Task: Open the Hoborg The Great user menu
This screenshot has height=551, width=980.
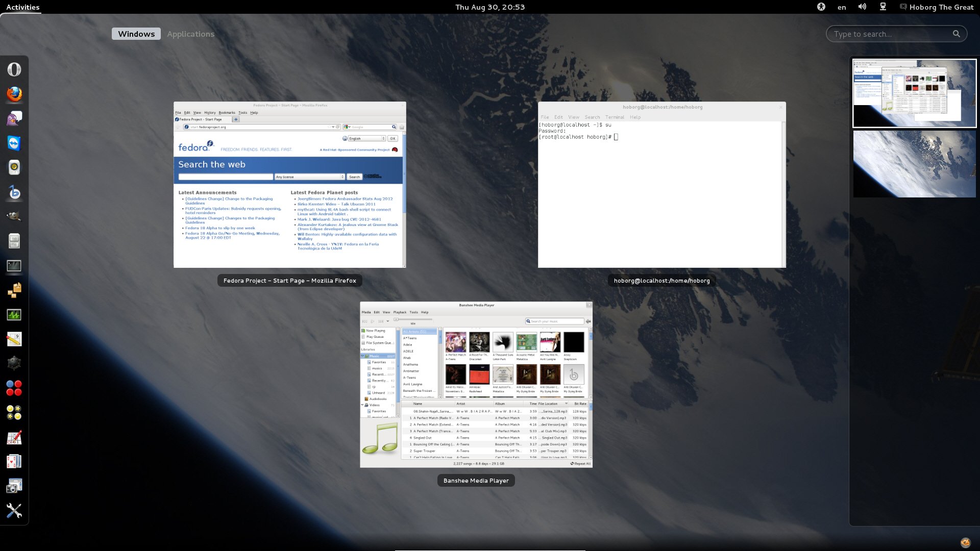Action: (x=937, y=7)
